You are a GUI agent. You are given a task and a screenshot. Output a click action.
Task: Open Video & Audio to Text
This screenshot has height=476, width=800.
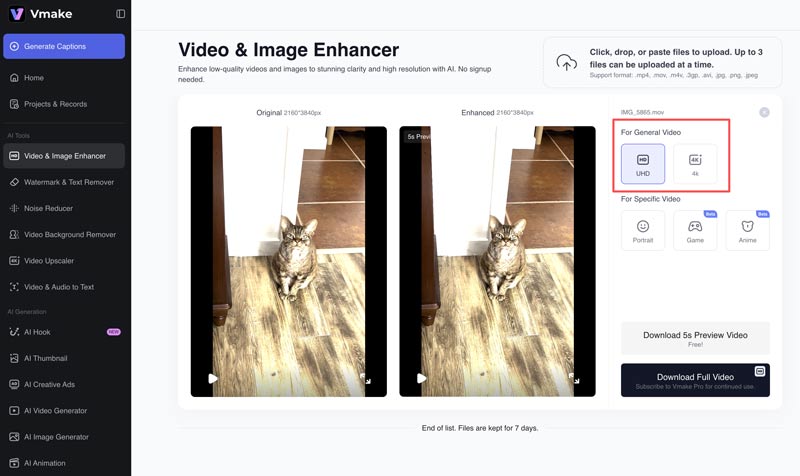click(64, 287)
